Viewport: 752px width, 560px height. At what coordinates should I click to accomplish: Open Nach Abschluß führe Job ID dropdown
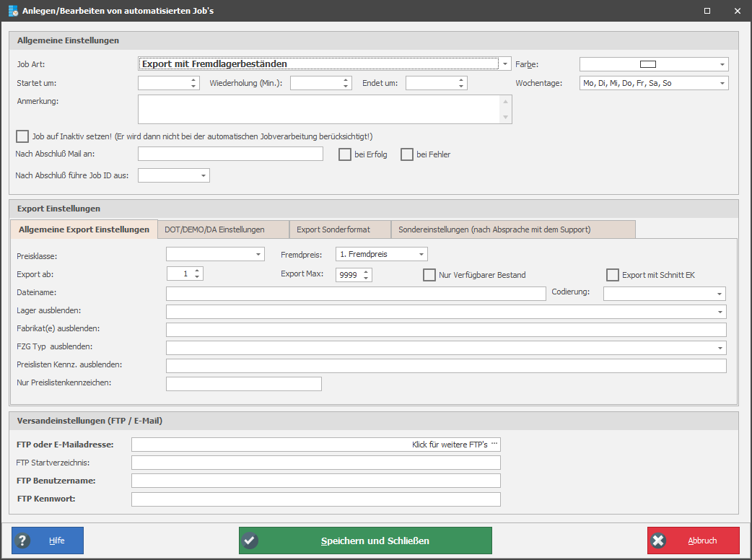coord(204,175)
